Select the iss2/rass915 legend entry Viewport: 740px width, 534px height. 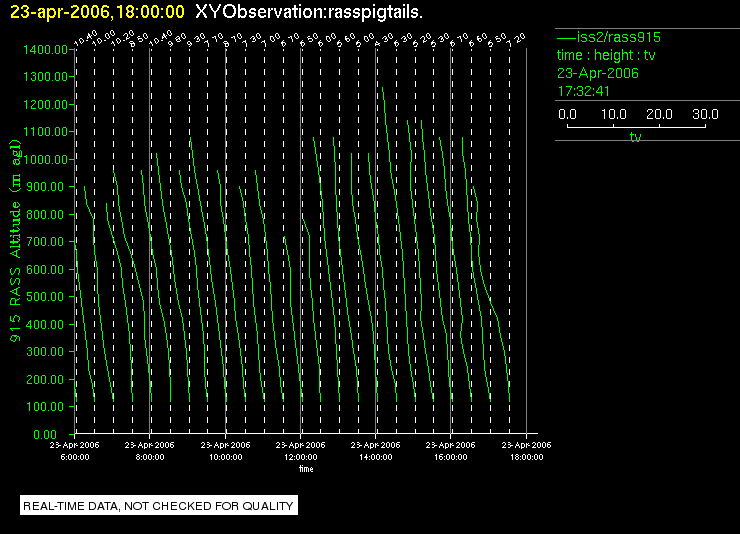pos(609,37)
